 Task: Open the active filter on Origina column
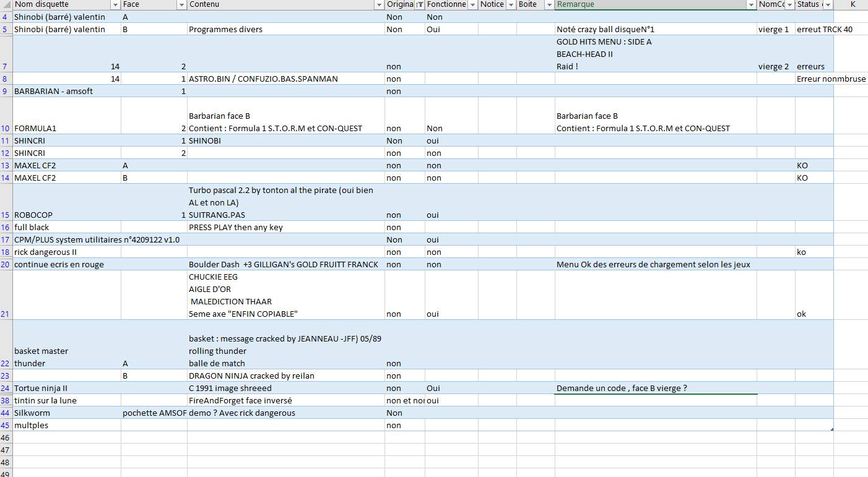tap(419, 5)
